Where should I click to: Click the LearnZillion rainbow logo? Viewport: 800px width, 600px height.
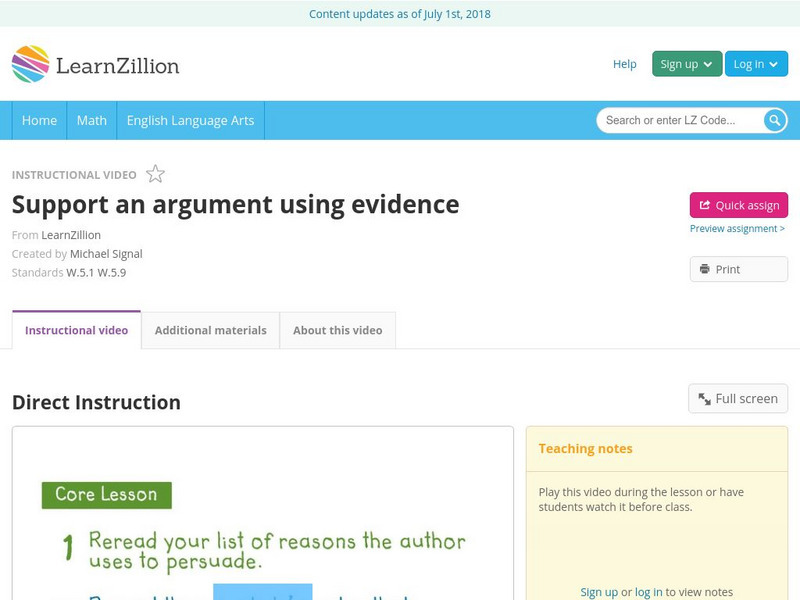click(x=30, y=64)
